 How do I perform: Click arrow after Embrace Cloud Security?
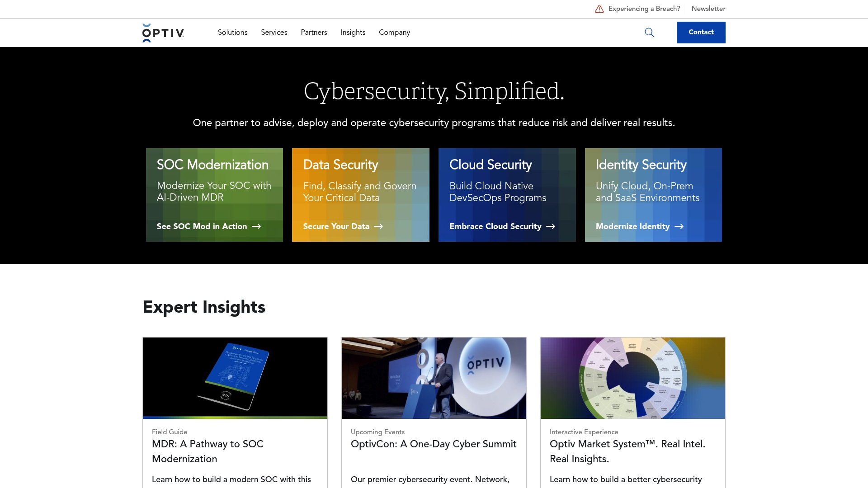coord(551,226)
